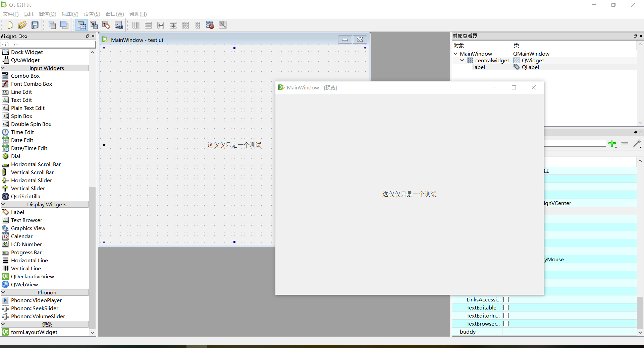Break the current layout
644x348 pixels.
[x=210, y=25]
